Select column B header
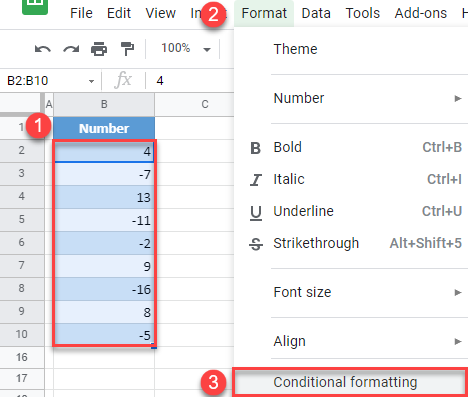468x397 pixels. pos(104,104)
